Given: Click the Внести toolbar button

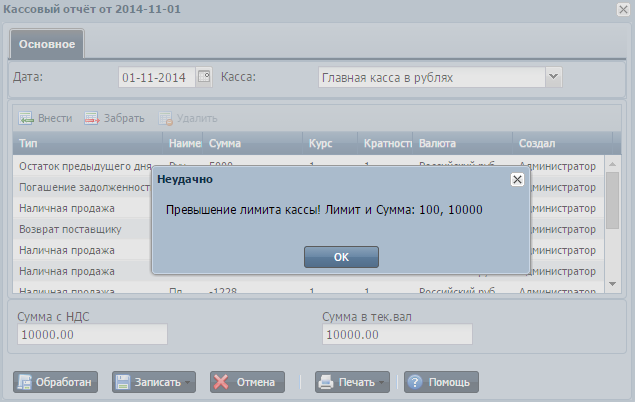Looking at the screenshot, I should [45, 118].
